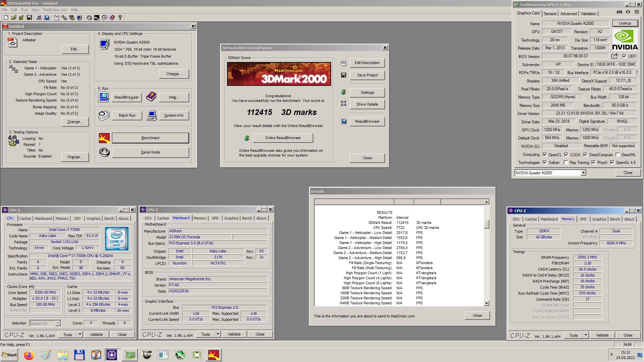Click the Save Project floppy icon in score dialog
Image resolution: width=644 pixels, height=362 pixels.
click(x=343, y=75)
